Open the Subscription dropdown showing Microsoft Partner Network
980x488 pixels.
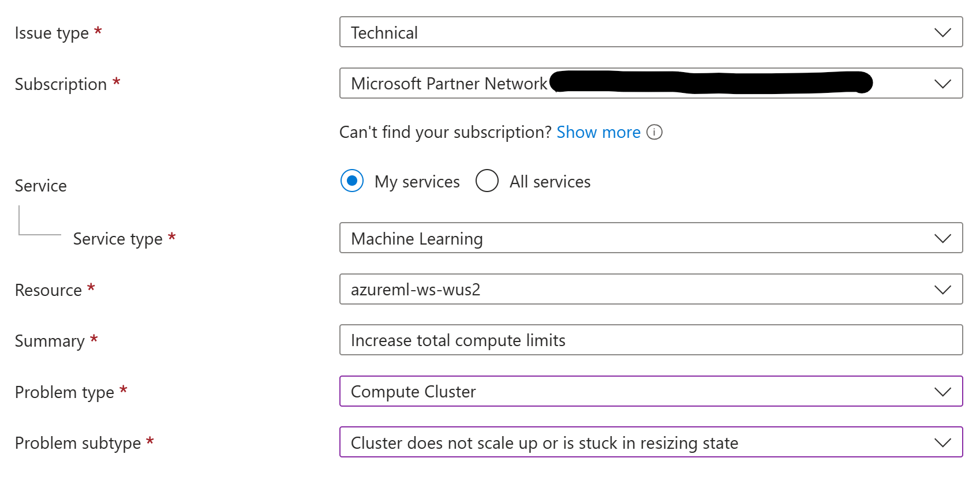[651, 83]
